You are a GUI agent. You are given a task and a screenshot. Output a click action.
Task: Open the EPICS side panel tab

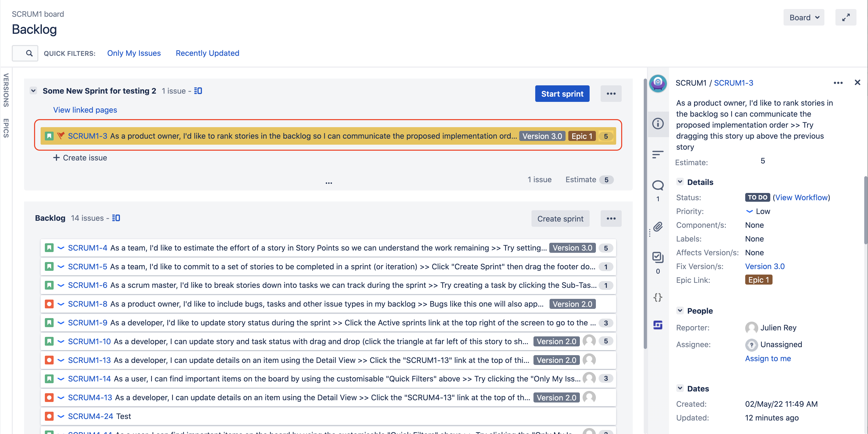click(6, 128)
